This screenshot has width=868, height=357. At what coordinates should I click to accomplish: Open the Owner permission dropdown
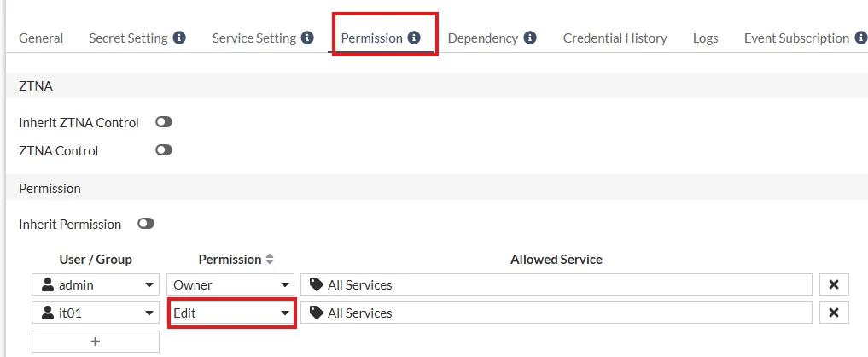pyautogui.click(x=230, y=284)
